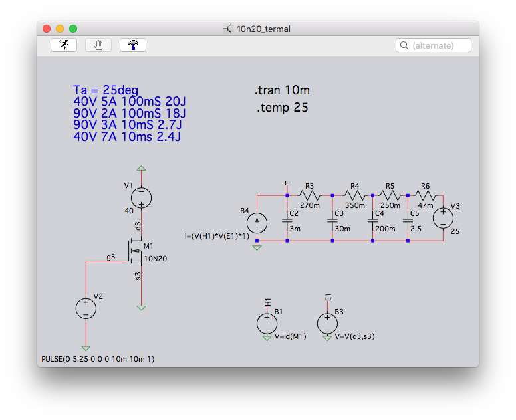This screenshot has height=420, width=516.
Task: Click the 250m value of R5
Action: coord(390,205)
